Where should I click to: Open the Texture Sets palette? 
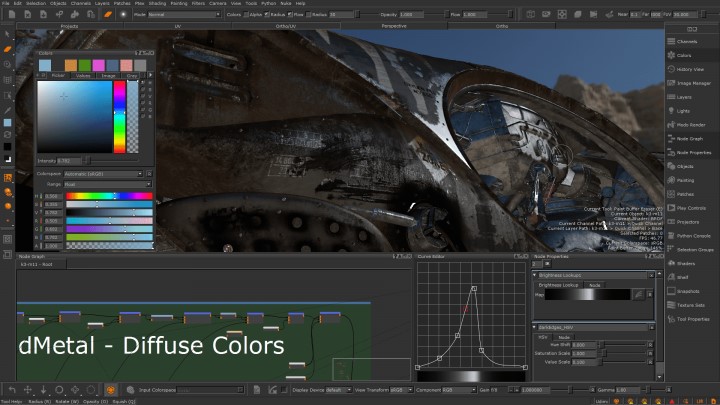(x=690, y=305)
